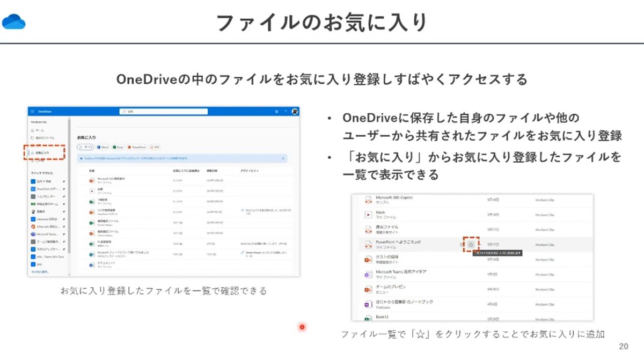Click the search box in the OneDrive header
Image resolution: width=644 pixels, height=358 pixels.
163,112
